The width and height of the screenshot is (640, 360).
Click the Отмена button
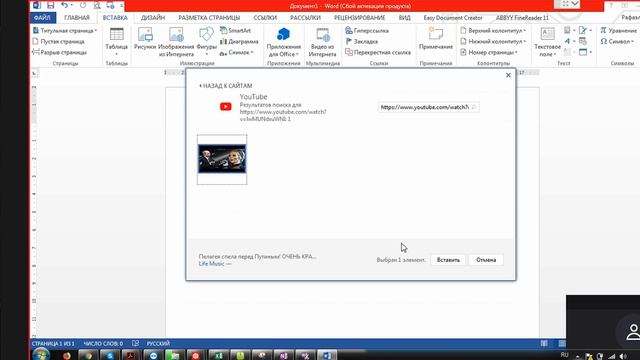[x=486, y=260]
